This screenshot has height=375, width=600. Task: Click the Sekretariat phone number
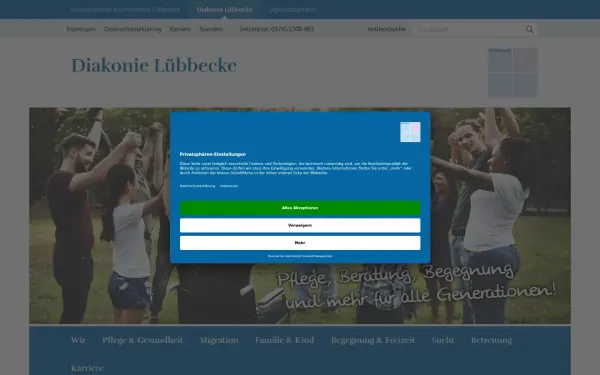click(x=277, y=29)
